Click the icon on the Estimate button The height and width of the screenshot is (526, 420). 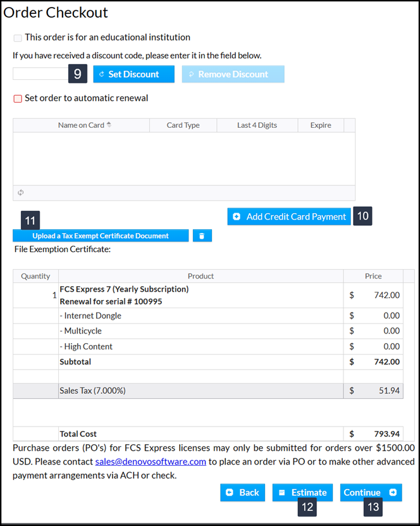(x=281, y=492)
